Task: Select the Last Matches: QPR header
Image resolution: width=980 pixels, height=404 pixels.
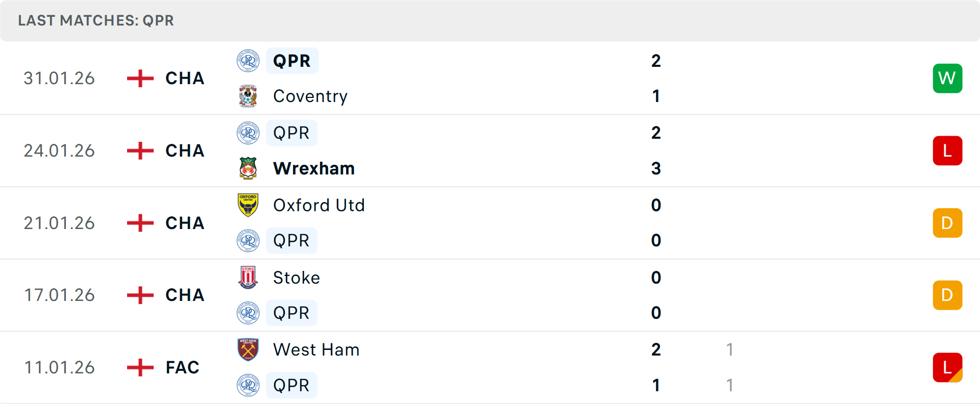Action: 96,20
